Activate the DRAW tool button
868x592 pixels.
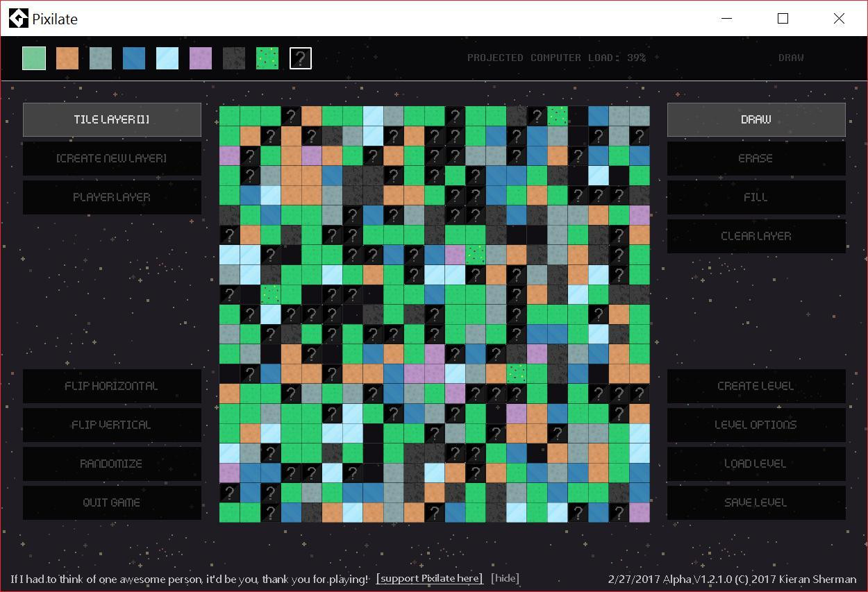coord(756,119)
